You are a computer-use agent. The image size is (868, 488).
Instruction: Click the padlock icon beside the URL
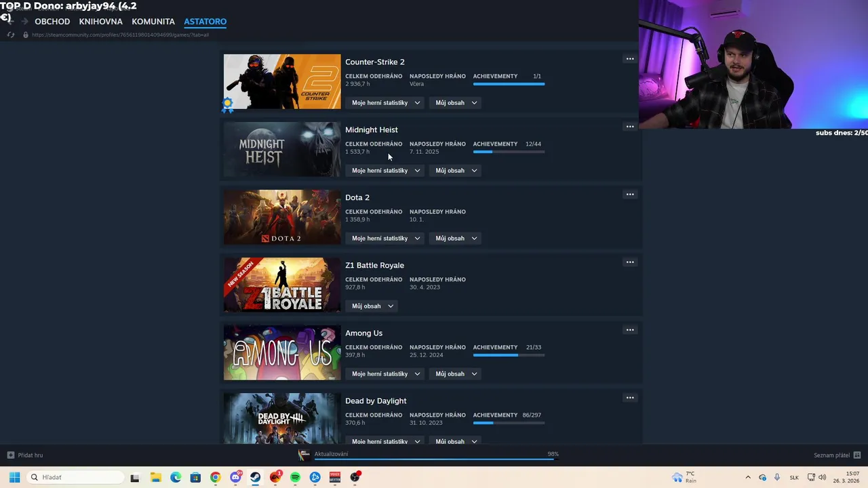click(x=26, y=35)
